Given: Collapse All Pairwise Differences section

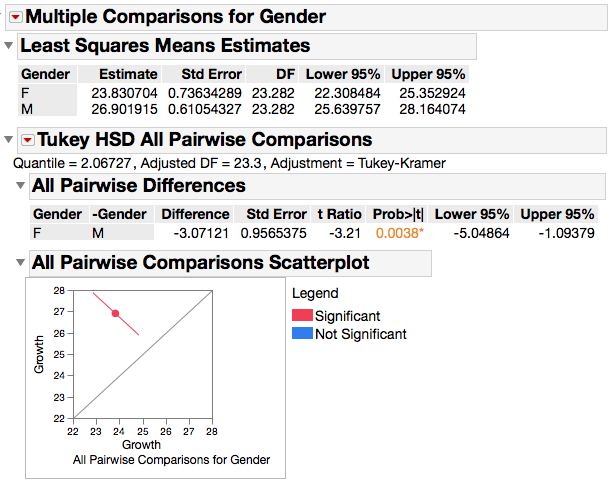Looking at the screenshot, I should pyautogui.click(x=21, y=186).
